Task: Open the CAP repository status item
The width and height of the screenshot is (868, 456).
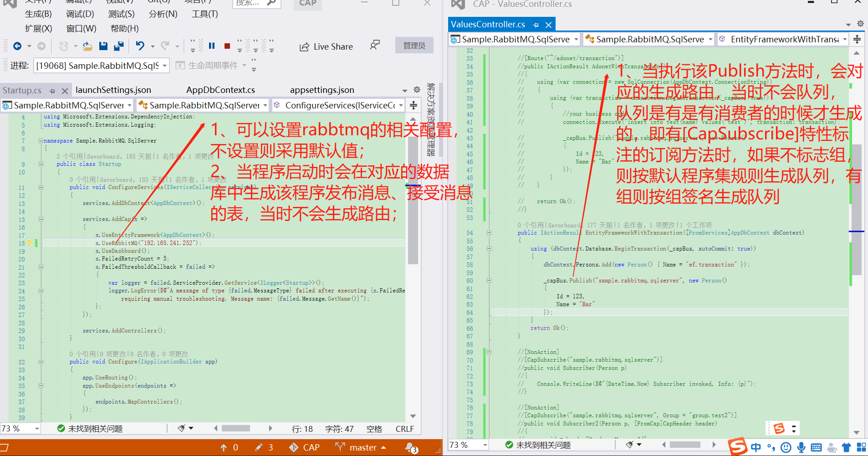Action: [x=305, y=448]
